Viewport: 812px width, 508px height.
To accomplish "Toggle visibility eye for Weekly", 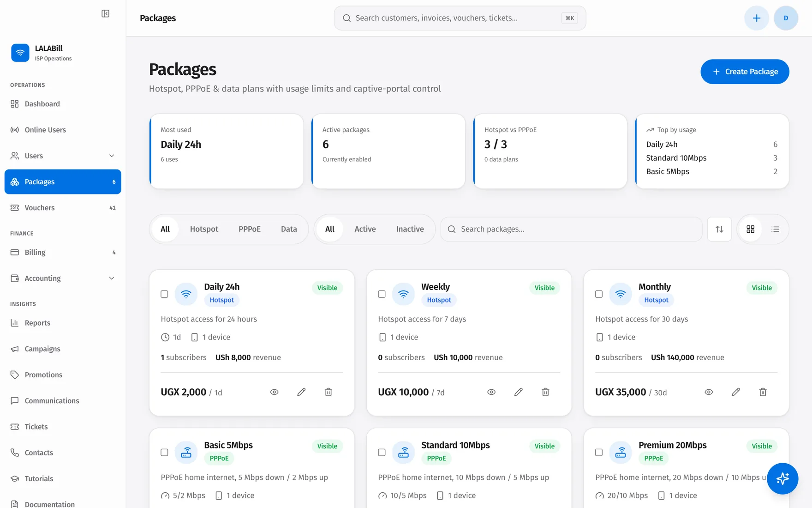I will tap(491, 392).
